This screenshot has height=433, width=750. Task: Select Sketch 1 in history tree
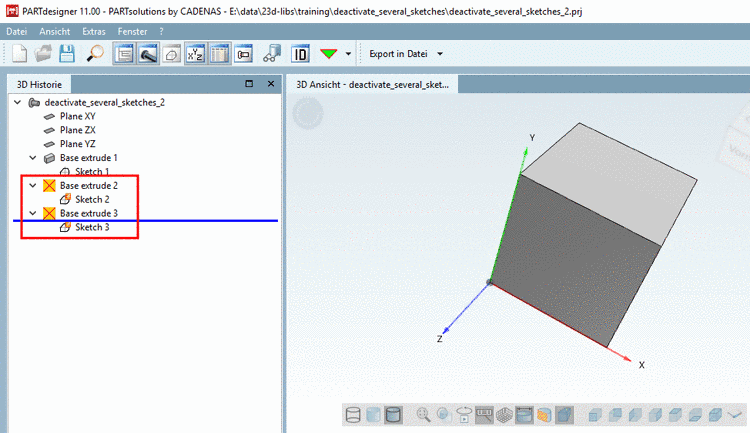coord(92,172)
